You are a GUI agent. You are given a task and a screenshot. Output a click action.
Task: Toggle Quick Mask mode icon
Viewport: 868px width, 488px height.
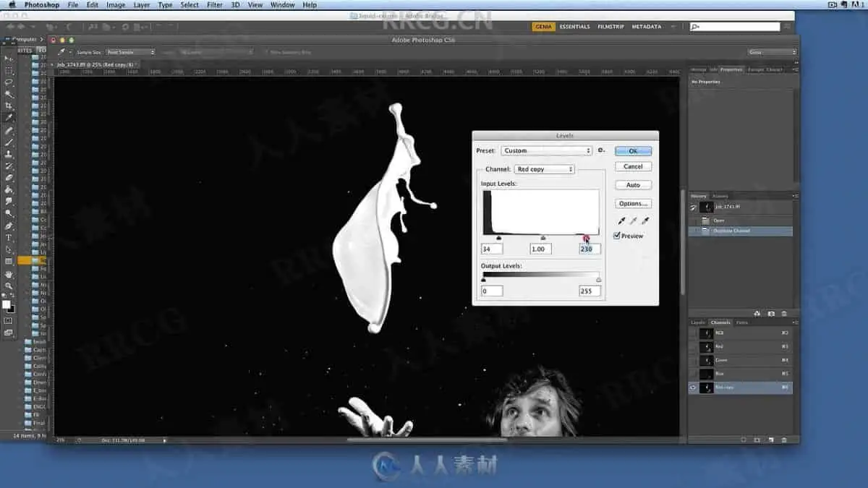[9, 320]
